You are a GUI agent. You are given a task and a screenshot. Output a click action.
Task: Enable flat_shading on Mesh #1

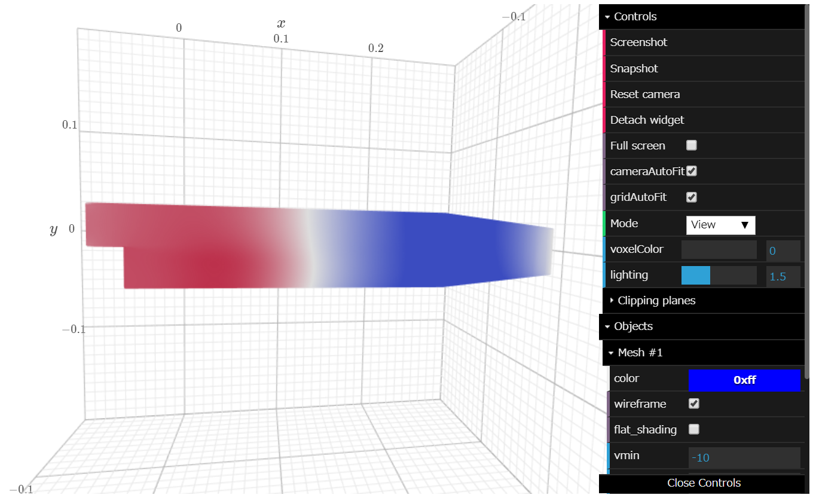pos(693,429)
